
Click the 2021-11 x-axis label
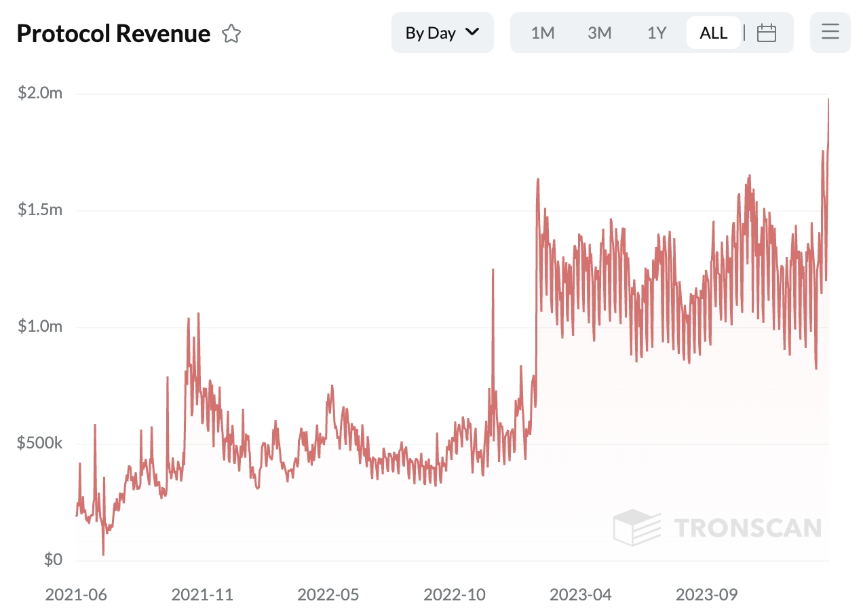(x=202, y=595)
